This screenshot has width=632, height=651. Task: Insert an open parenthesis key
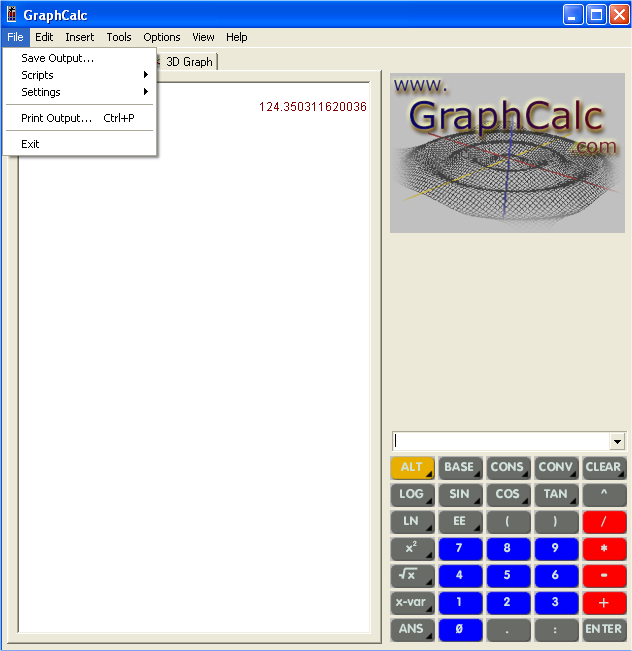508,522
